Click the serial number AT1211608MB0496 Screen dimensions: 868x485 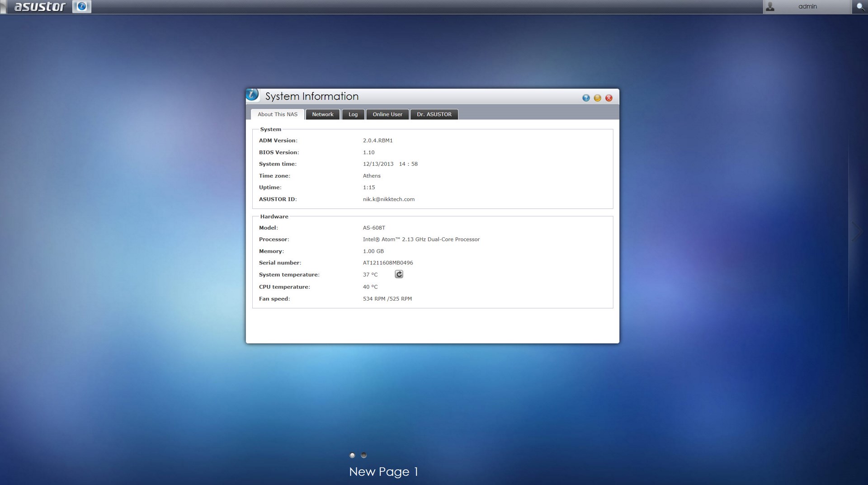(x=388, y=263)
